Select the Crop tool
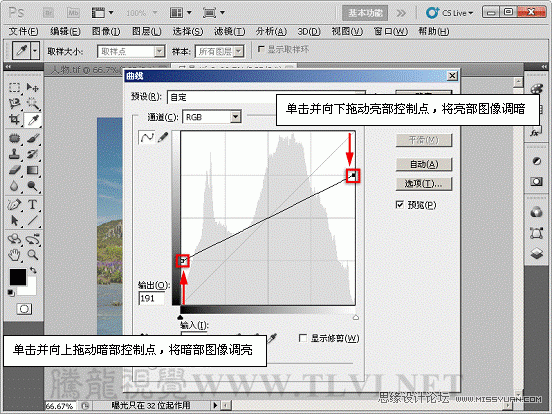This screenshot has width=552, height=414. [14, 120]
